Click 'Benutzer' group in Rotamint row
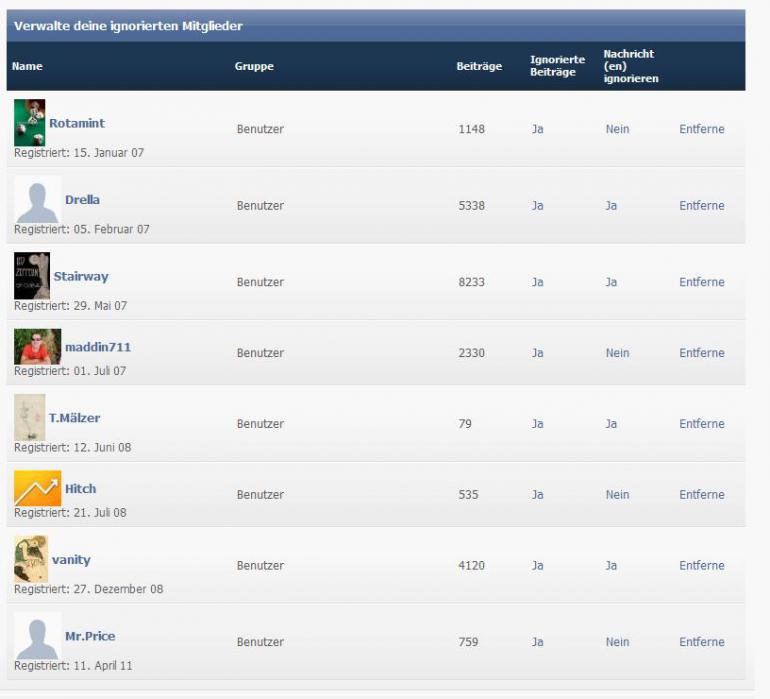Viewport: 770px width, 699px height. tap(260, 129)
